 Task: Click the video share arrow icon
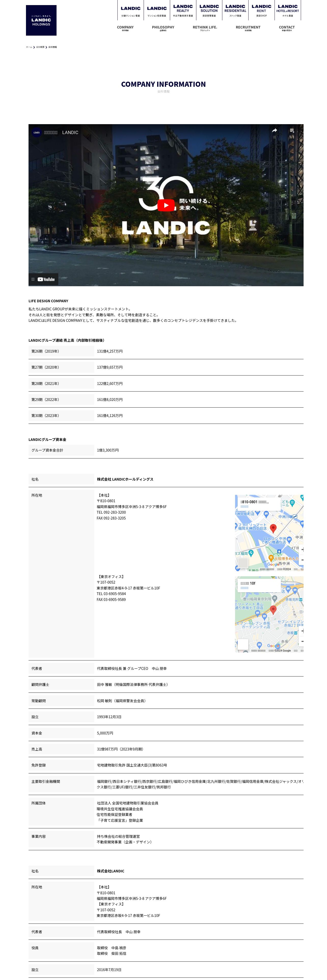(275, 131)
